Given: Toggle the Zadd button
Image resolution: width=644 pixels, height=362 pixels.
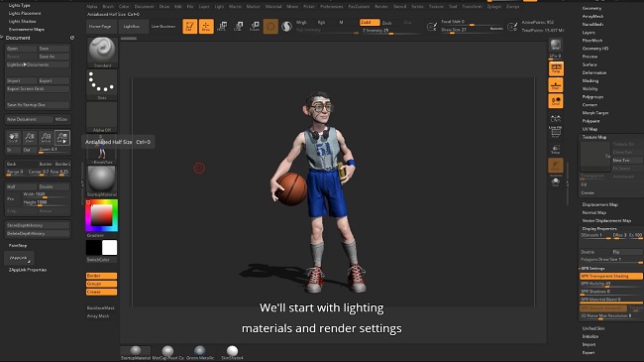Looking at the screenshot, I should click(370, 22).
